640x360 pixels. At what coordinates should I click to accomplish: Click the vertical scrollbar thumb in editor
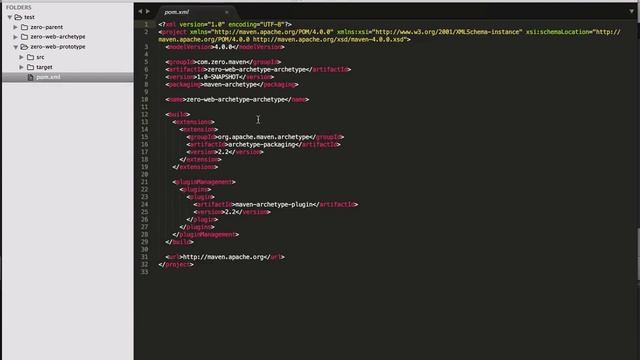point(638,254)
